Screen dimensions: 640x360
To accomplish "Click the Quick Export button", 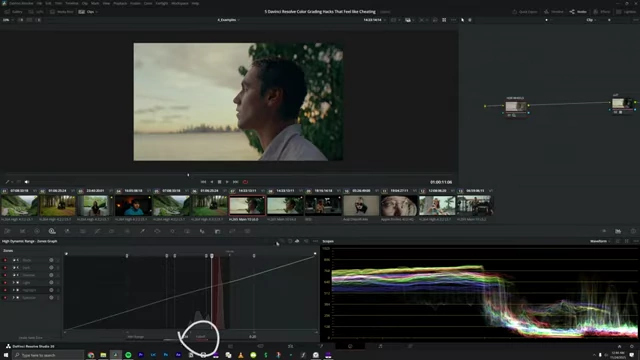I will tap(525, 12).
